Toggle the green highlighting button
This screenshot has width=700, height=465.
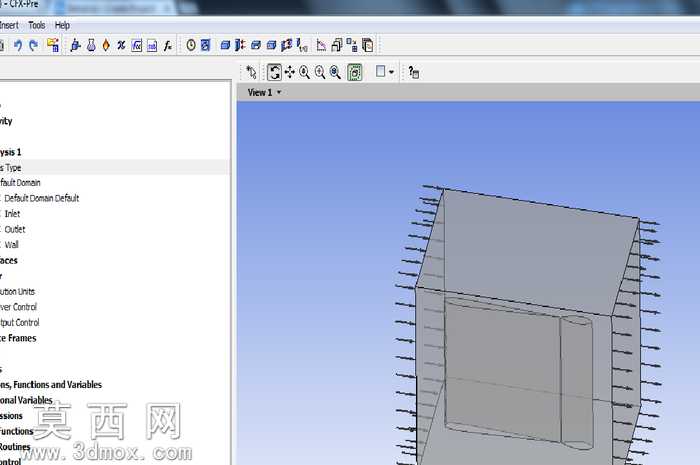point(354,72)
